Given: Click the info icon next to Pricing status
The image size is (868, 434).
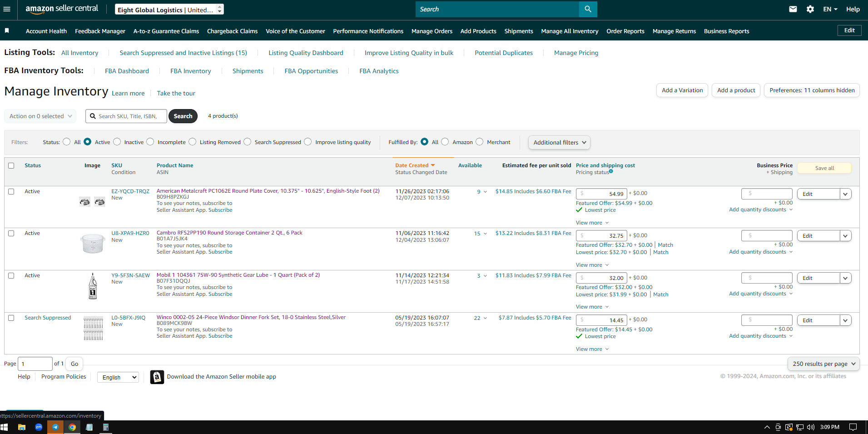Looking at the screenshot, I should [x=611, y=171].
